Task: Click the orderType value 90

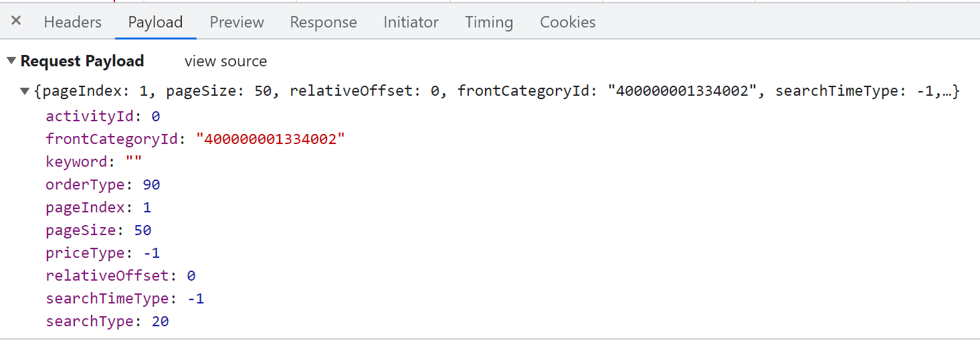Action: [x=151, y=185]
